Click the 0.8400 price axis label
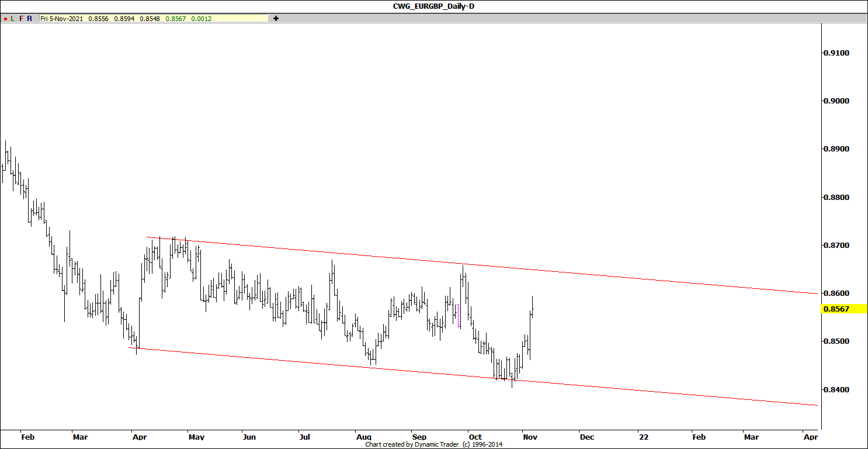868x449 pixels. coord(836,390)
